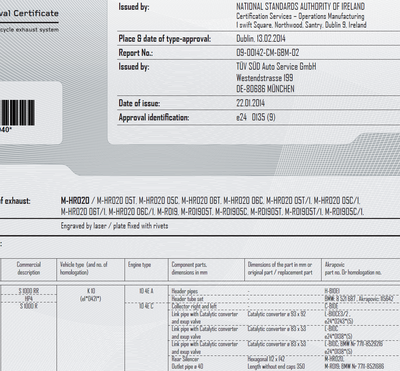Click 'NATIONAL STANDARDS AUTHORITY OF IRELAND' text

click(x=300, y=6)
